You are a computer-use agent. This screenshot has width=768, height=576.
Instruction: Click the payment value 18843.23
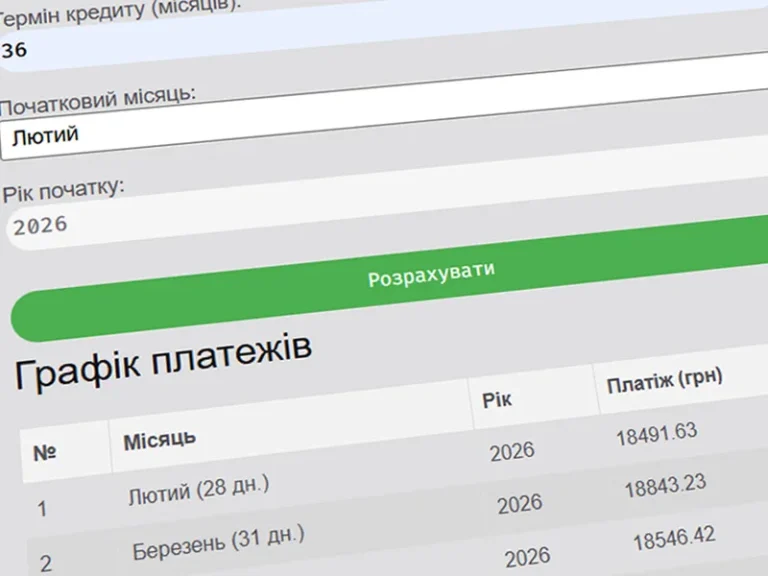[665, 486]
